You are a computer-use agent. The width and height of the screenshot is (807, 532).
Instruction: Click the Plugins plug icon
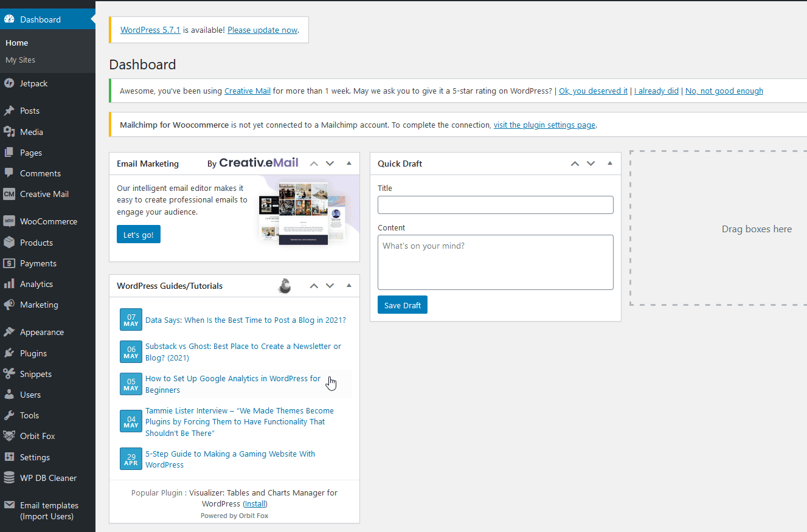point(9,353)
